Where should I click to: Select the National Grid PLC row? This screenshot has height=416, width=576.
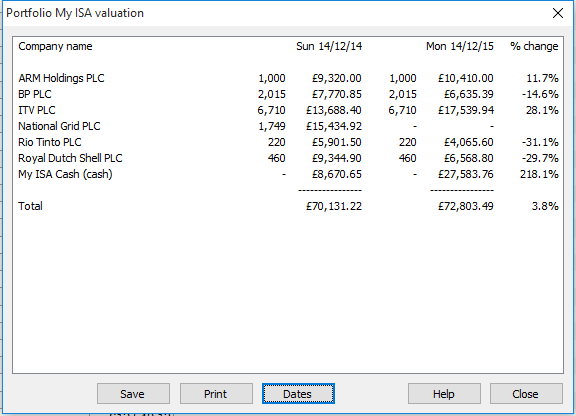(288, 126)
